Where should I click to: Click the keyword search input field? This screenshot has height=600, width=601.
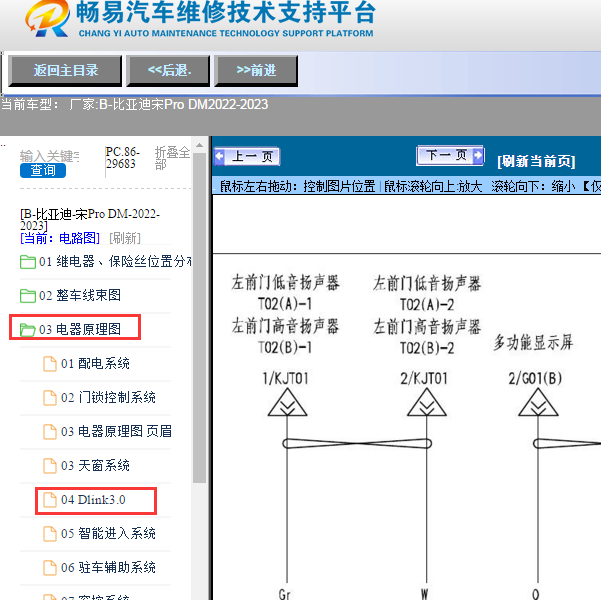coord(50,156)
